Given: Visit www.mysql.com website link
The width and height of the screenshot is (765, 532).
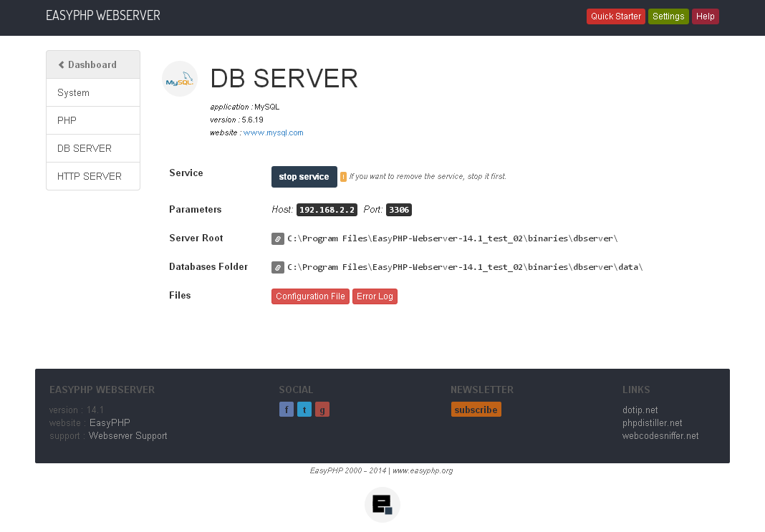Looking at the screenshot, I should (273, 132).
